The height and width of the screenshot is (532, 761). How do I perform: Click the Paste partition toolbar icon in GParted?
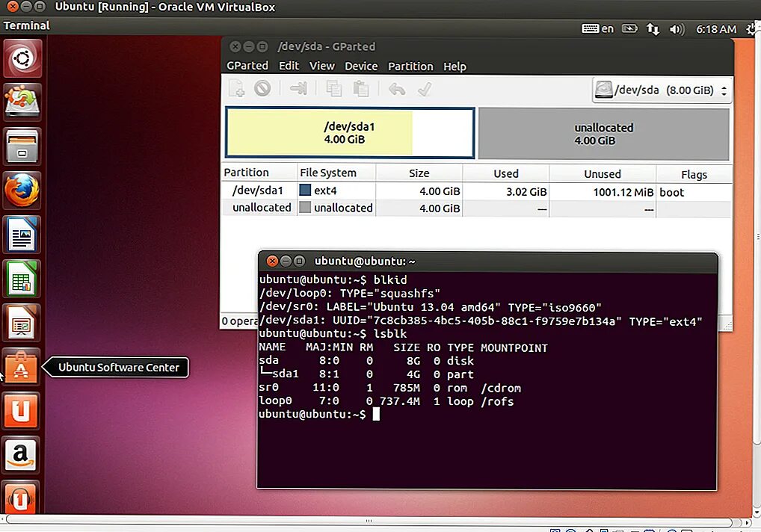pyautogui.click(x=360, y=89)
